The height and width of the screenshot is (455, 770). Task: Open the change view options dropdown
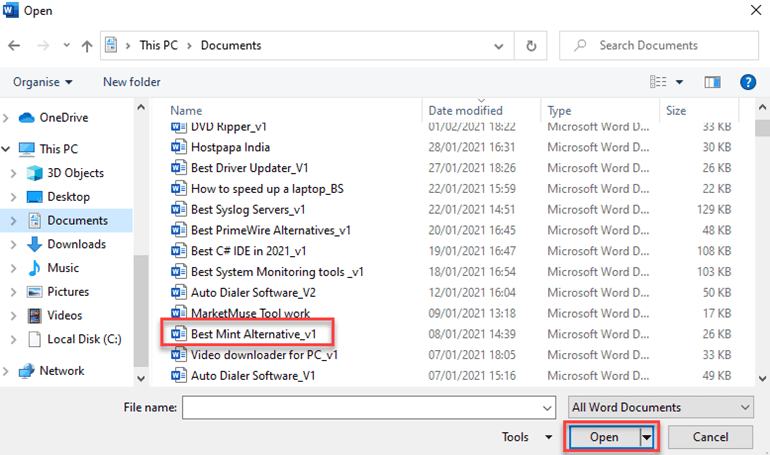point(680,82)
